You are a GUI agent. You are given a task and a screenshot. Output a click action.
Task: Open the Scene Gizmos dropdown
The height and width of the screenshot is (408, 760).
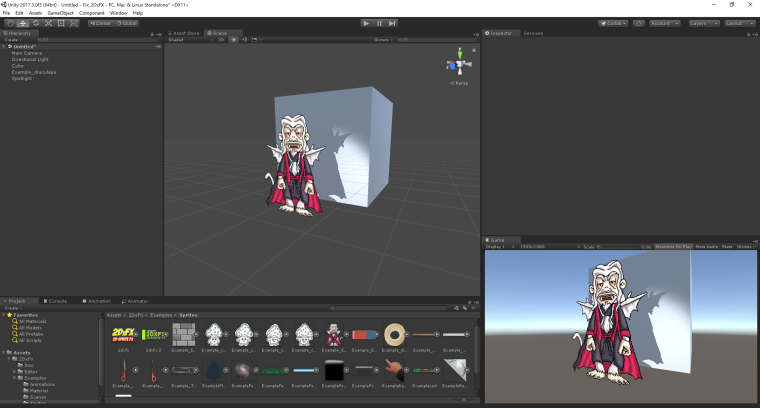coord(383,40)
